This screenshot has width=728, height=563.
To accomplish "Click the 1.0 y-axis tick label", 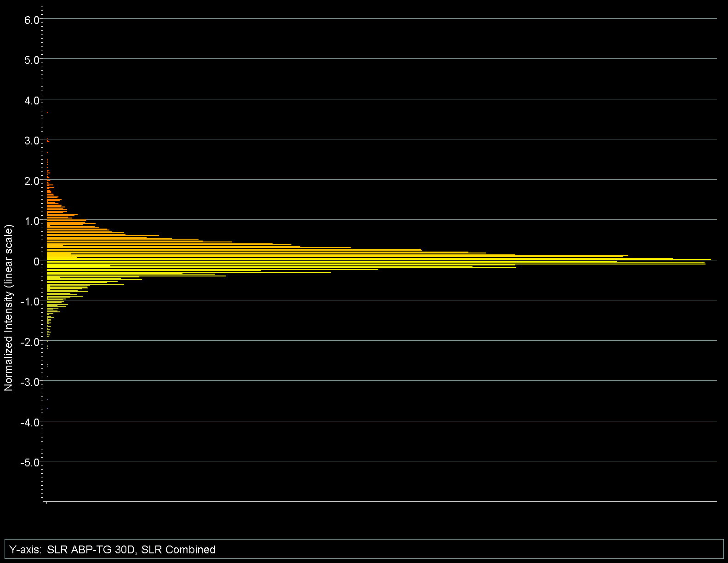I will (x=32, y=221).
